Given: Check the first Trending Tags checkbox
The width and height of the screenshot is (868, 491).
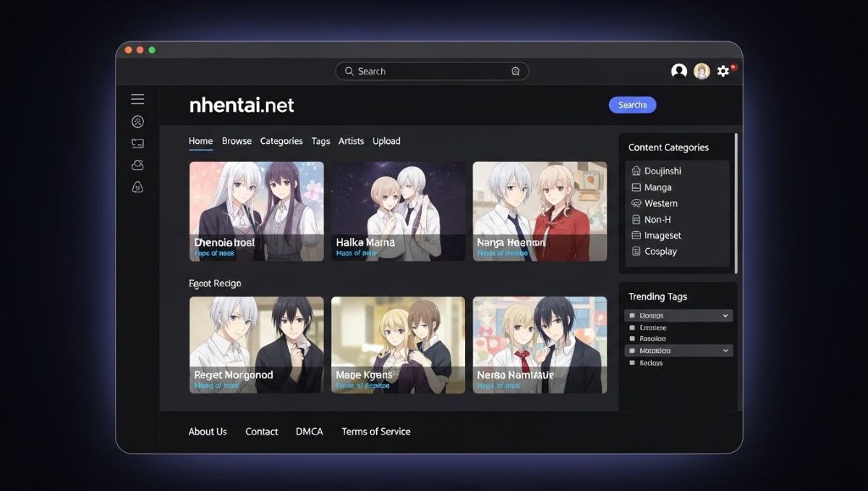Looking at the screenshot, I should click(633, 315).
